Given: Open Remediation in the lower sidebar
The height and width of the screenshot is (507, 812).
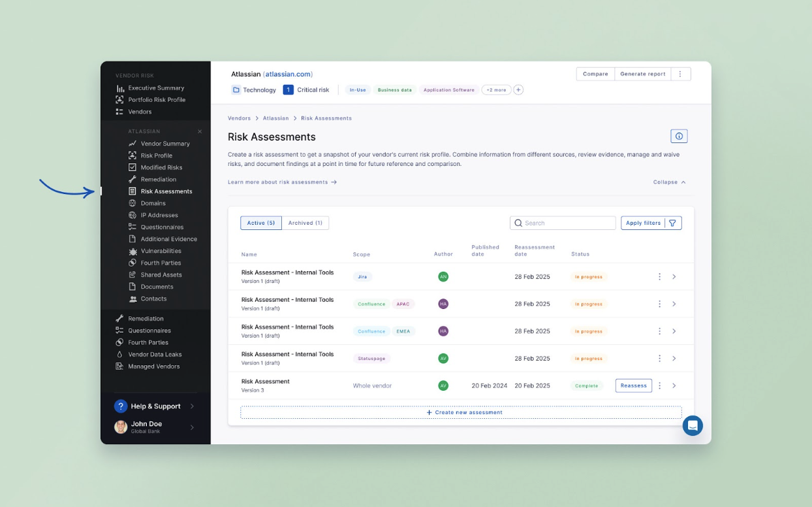Looking at the screenshot, I should tap(146, 319).
